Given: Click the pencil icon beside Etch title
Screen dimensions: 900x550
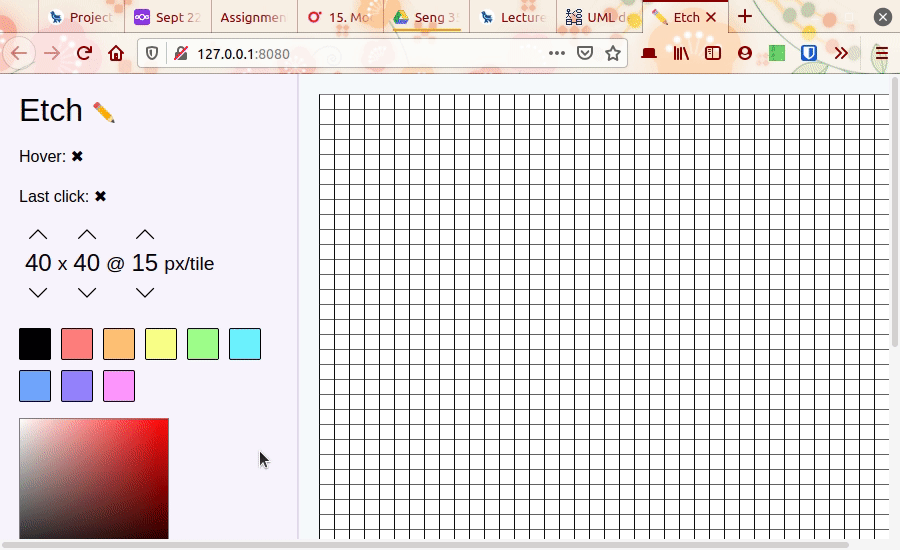Looking at the screenshot, I should 104,112.
